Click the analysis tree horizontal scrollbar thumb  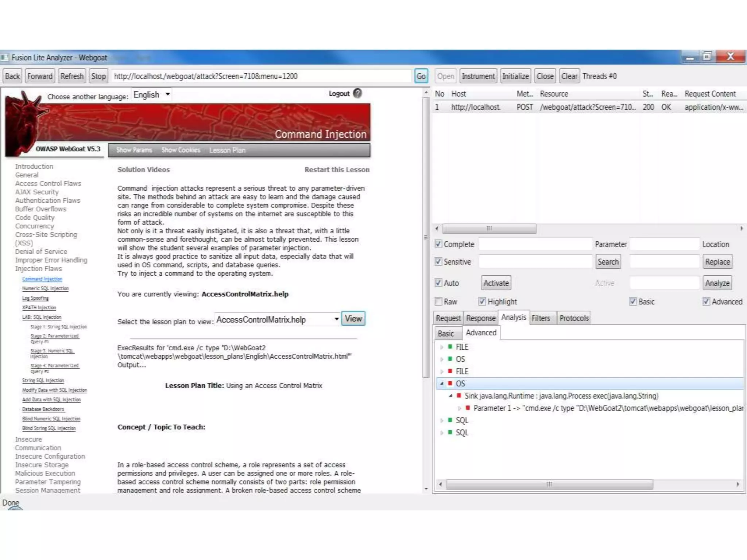pyautogui.click(x=549, y=484)
